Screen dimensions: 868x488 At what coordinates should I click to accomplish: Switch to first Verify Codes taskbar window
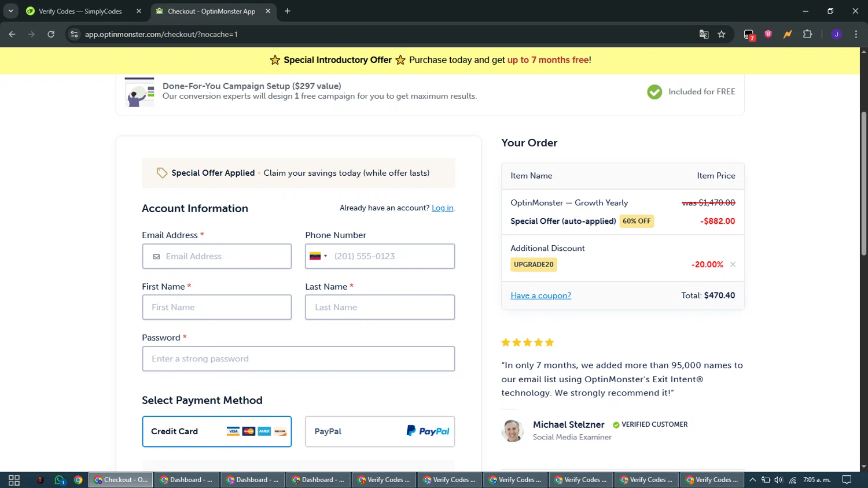coord(384,480)
